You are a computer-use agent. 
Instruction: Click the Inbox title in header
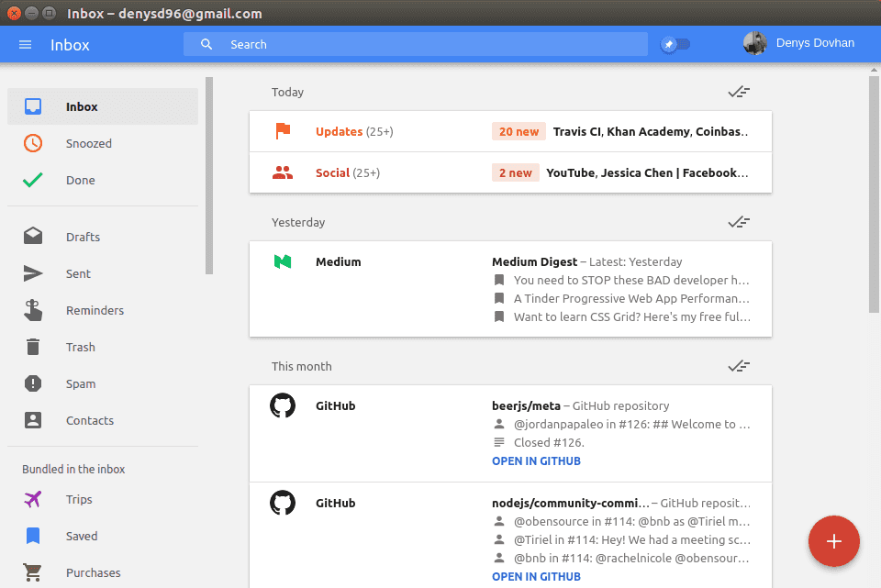tap(70, 45)
